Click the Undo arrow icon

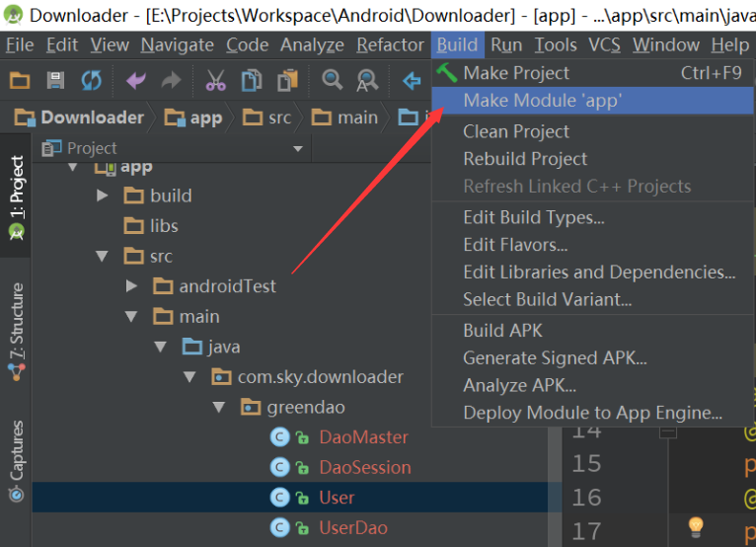tap(135, 80)
